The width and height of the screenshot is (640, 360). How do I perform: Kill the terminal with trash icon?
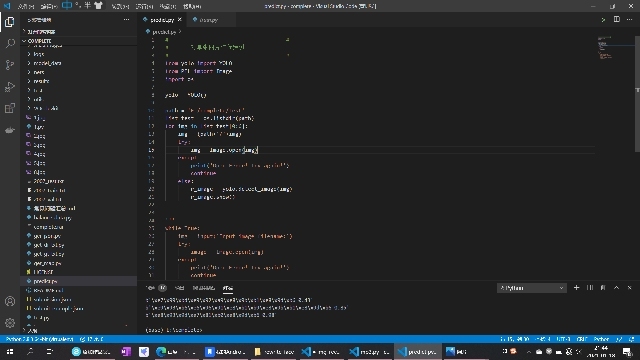pos(603,288)
